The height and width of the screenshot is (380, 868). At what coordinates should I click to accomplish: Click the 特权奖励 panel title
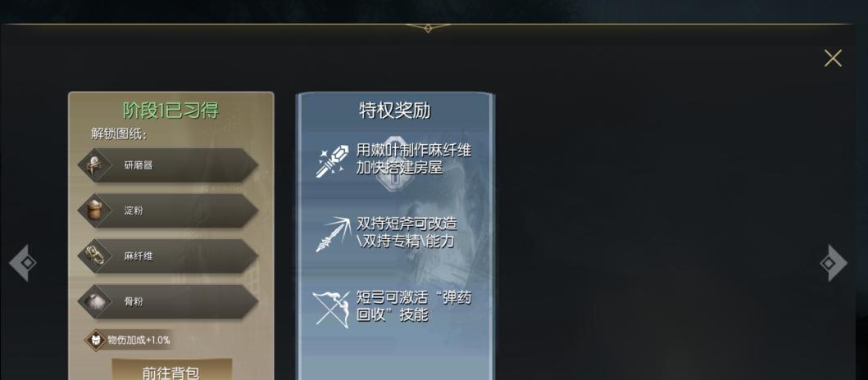[x=395, y=111]
